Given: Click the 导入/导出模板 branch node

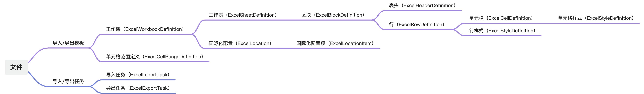Looking at the screenshot, I should tap(68, 43).
